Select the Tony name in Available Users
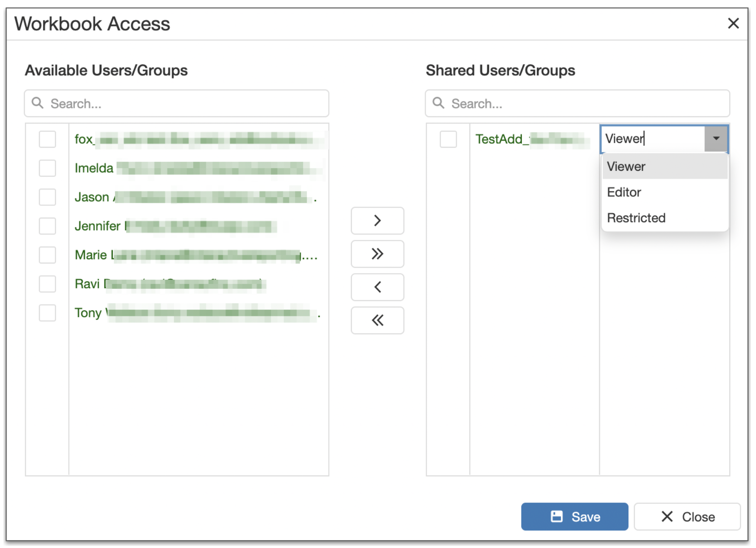The height and width of the screenshot is (548, 756). pos(197,313)
